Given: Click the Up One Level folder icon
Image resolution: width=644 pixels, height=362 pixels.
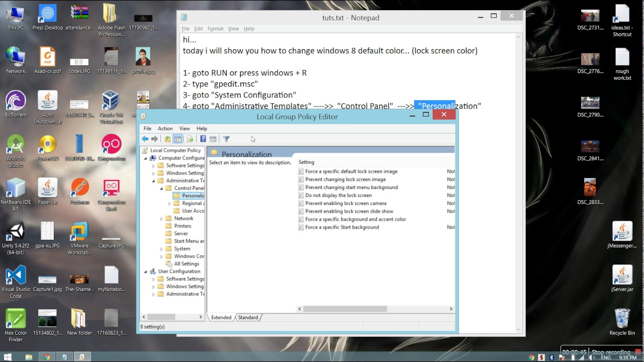Looking at the screenshot, I should [168, 139].
